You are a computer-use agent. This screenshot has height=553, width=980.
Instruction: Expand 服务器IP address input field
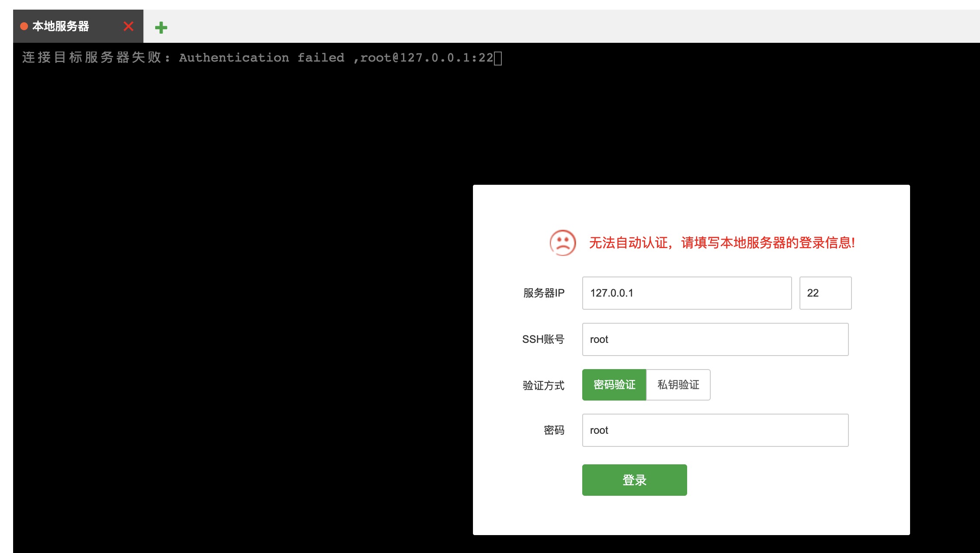[686, 293]
